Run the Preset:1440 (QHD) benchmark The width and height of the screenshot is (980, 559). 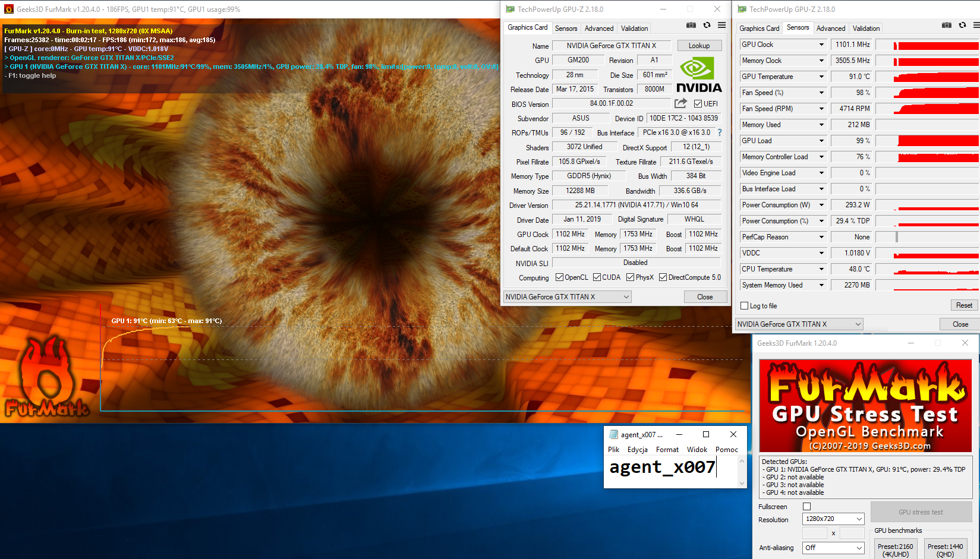945,550
